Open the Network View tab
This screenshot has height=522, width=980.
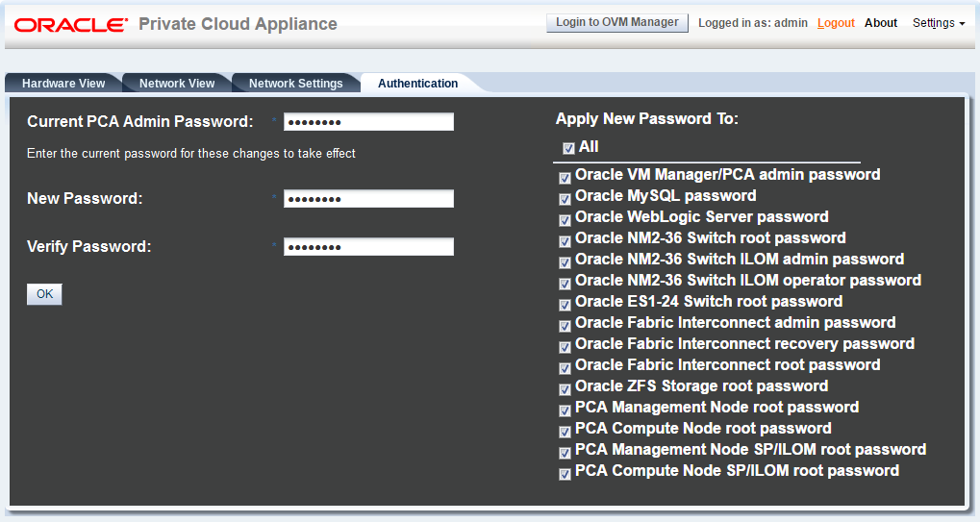tap(177, 84)
